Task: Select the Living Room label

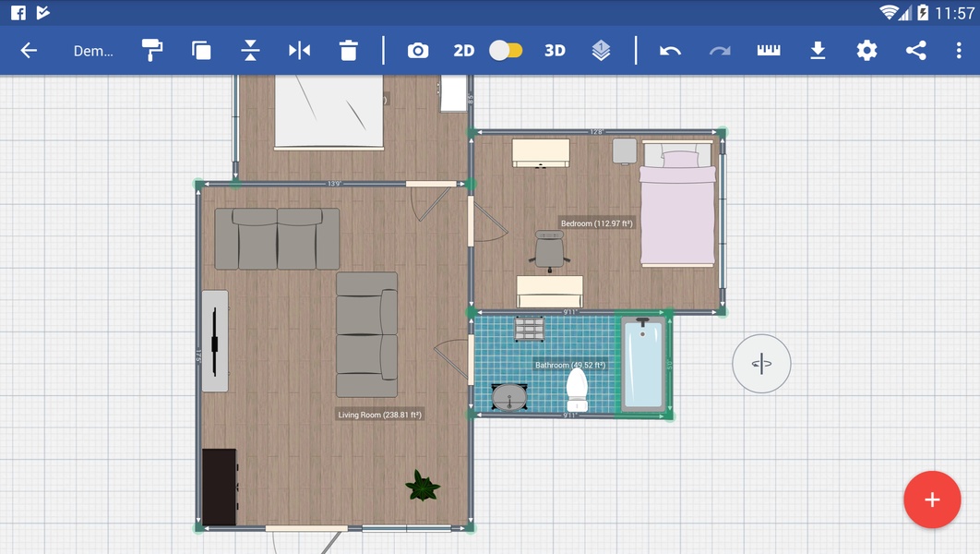Action: (380, 415)
